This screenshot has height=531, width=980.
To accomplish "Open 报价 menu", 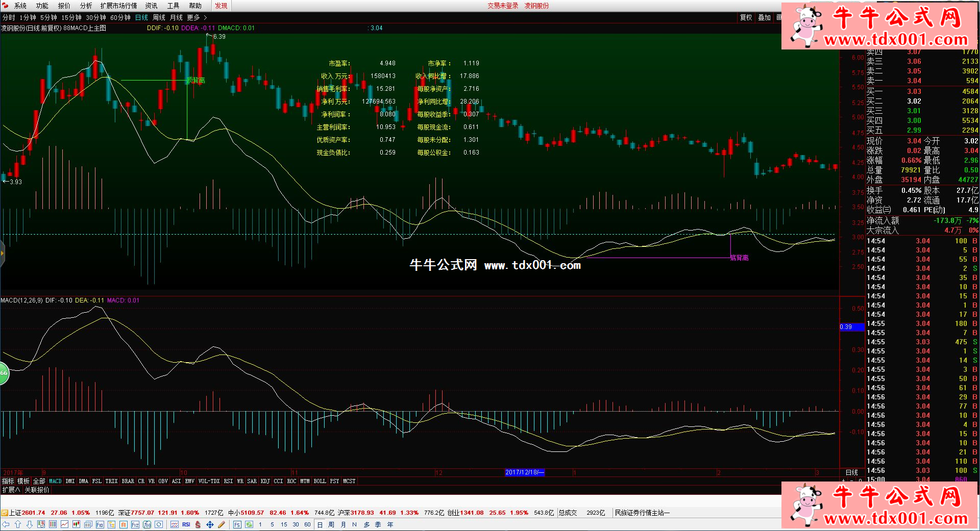I will point(64,6).
